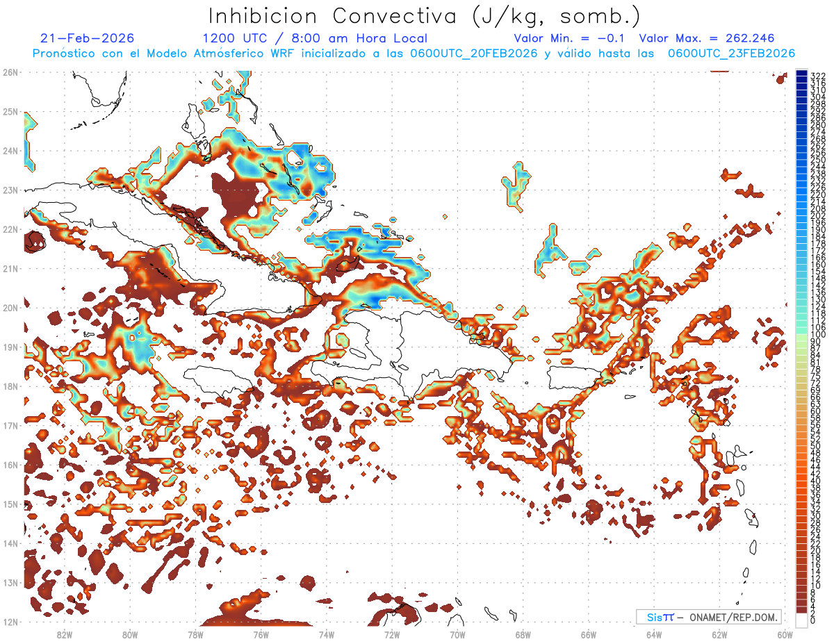Image resolution: width=834 pixels, height=644 pixels.
Task: Click the '15N' latitude label
Action: pos(10,504)
